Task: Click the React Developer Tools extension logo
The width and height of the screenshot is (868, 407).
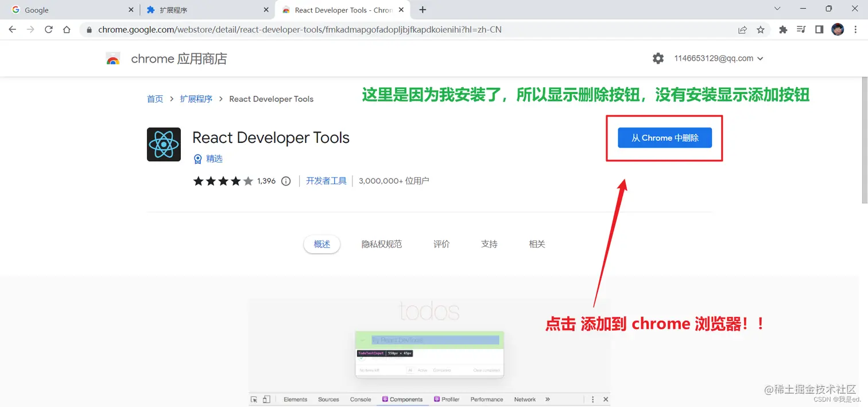Action: (164, 144)
